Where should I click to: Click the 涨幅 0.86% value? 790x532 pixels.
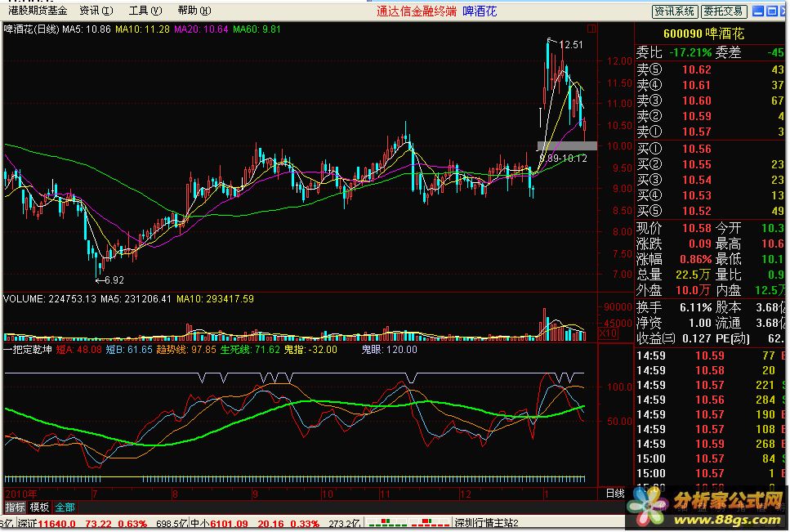click(696, 259)
